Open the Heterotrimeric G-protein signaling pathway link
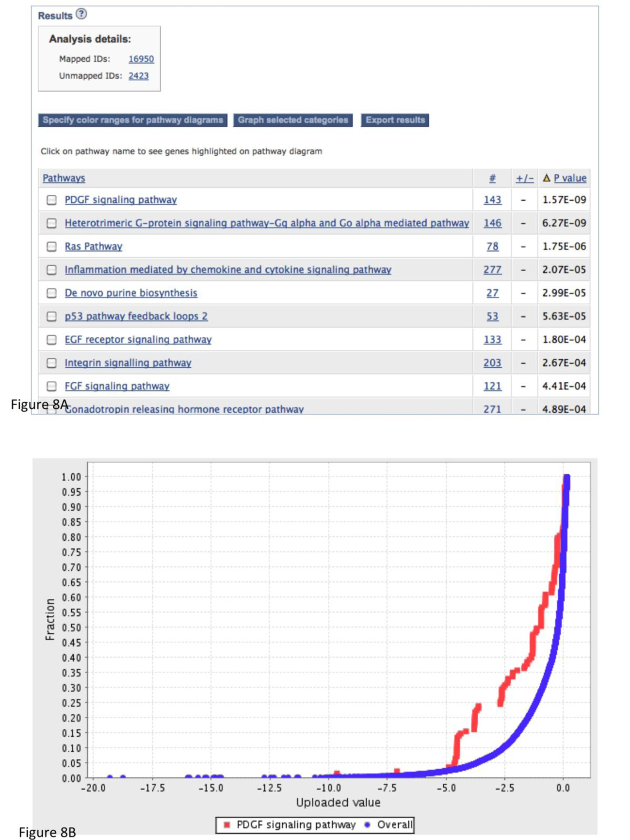This screenshot has width=630, height=840. [x=267, y=223]
